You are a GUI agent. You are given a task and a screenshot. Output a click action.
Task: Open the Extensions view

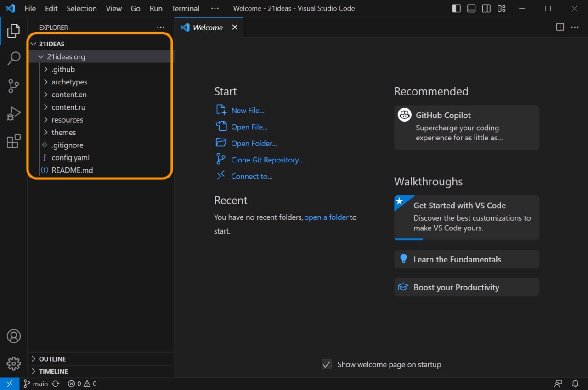(14, 141)
